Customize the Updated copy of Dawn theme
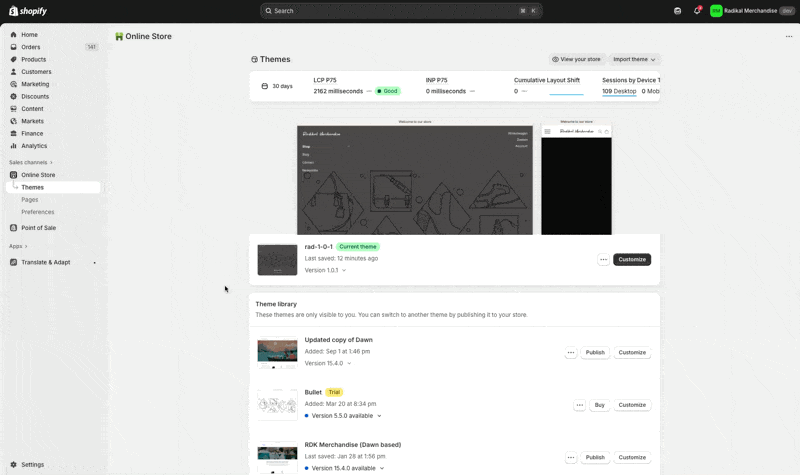Screen dimensions: 800x475 pos(632,353)
